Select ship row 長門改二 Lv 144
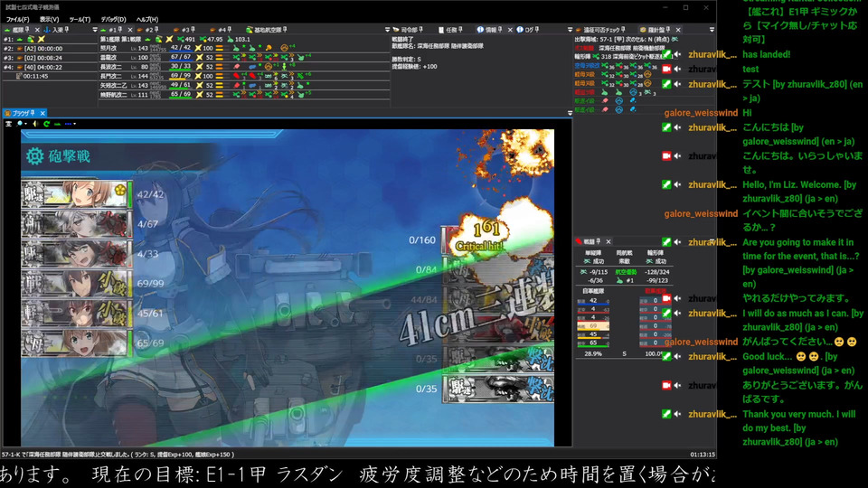The height and width of the screenshot is (488, 868). (243, 76)
